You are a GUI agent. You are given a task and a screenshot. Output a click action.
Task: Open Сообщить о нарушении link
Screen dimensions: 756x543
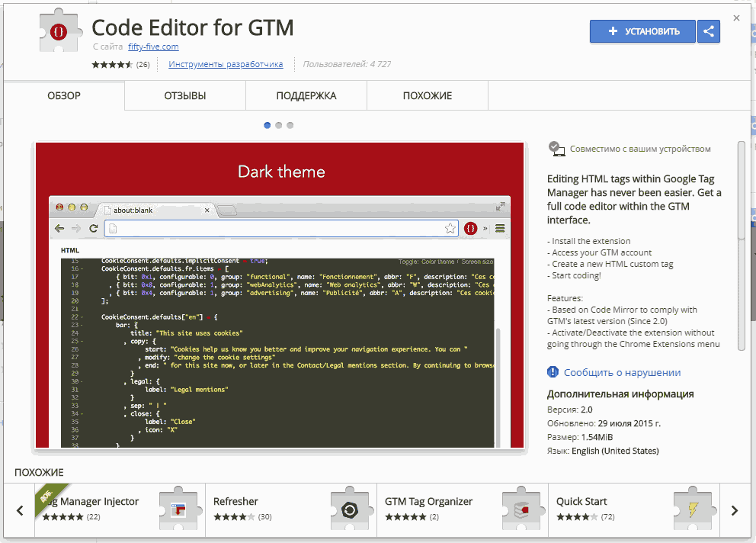(622, 373)
